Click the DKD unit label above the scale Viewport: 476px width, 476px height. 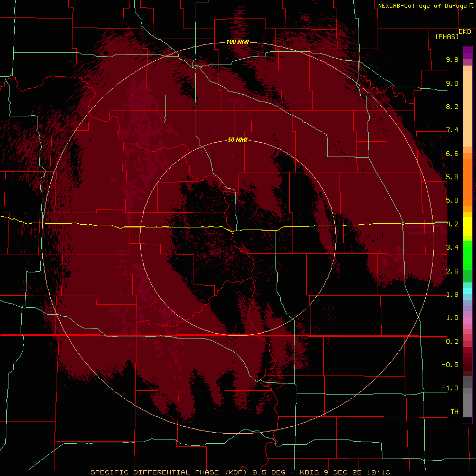coord(465,32)
